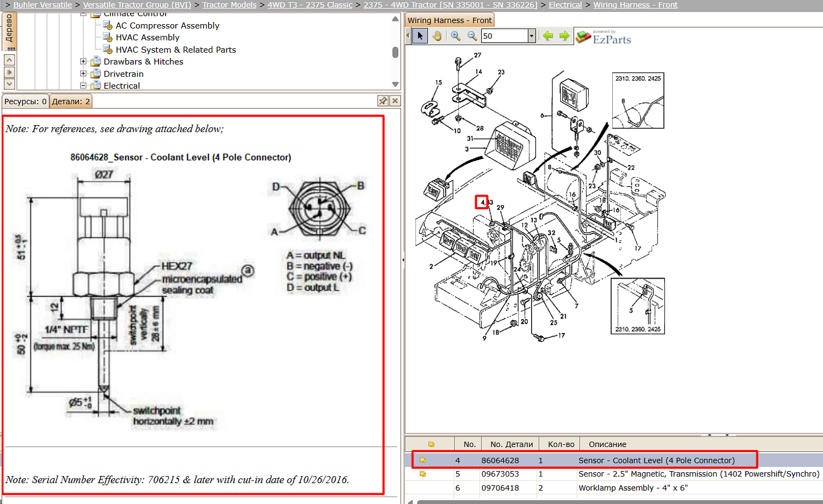Select the Drivetrain tree item
Viewport: 823px width, 504px height.
click(x=123, y=73)
